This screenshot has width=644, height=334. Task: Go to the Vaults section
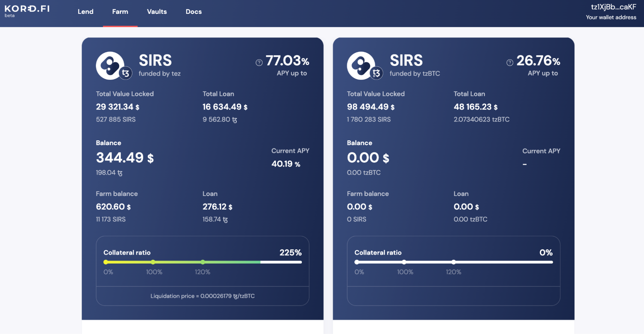[157, 12]
